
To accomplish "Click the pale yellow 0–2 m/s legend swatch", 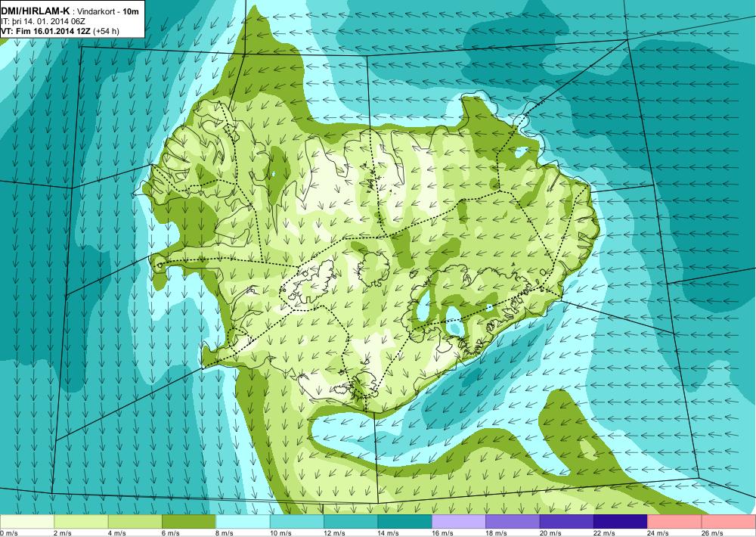I will pyautogui.click(x=27, y=521).
